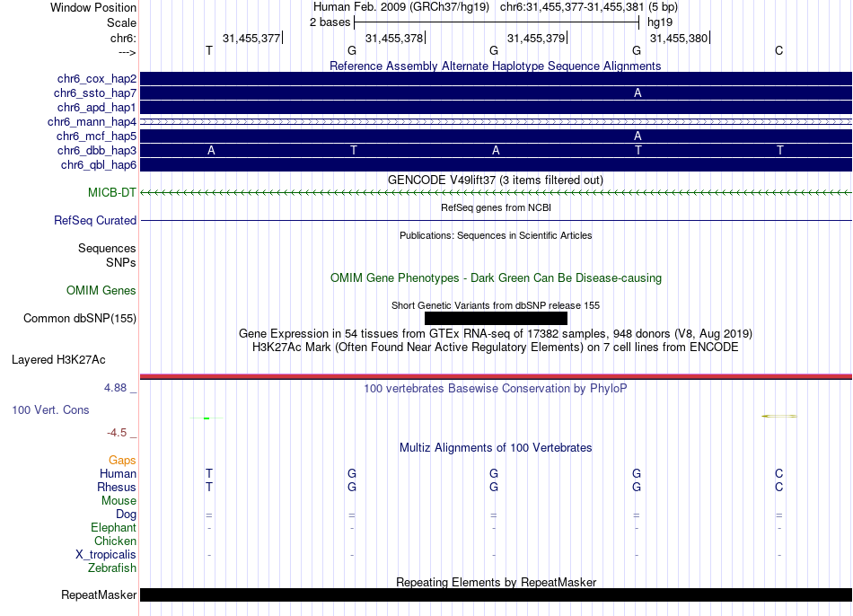
Task: Click the Dog species label
Action: click(x=126, y=515)
